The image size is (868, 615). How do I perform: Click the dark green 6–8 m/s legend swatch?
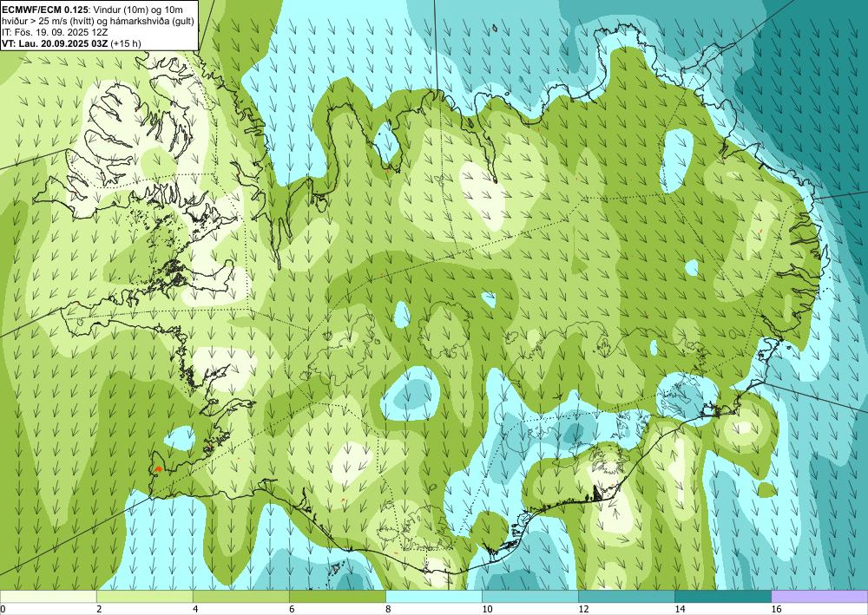click(x=337, y=596)
